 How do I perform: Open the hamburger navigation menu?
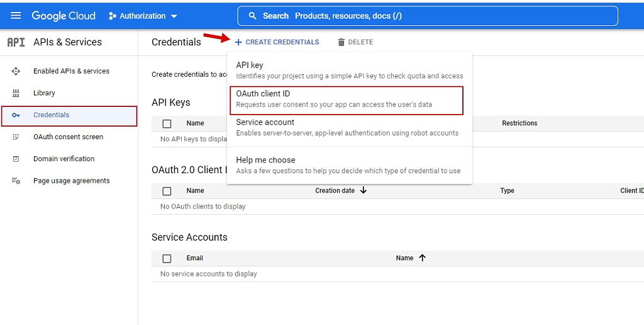coord(16,16)
